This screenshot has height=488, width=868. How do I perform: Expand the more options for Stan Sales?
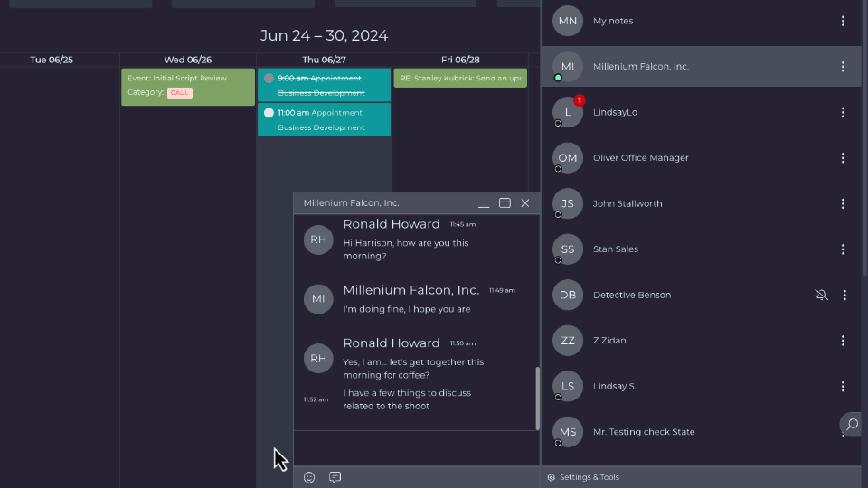[x=843, y=249]
